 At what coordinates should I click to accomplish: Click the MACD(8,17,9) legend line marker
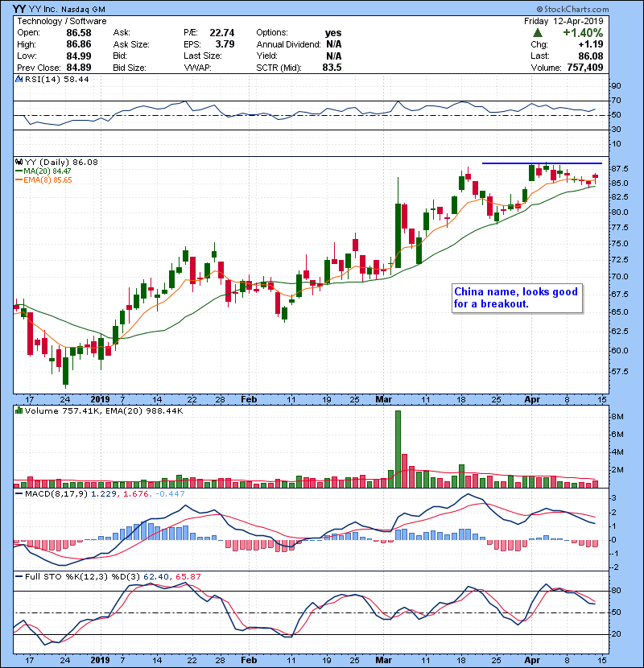pyautogui.click(x=19, y=494)
